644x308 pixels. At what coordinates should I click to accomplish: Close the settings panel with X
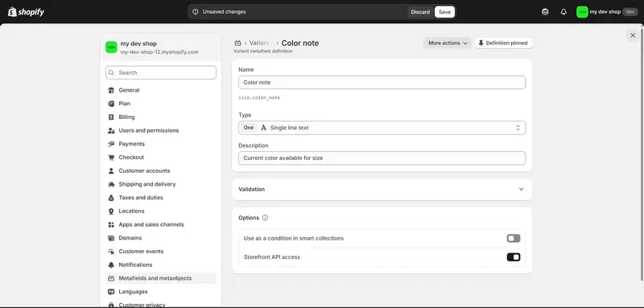633,35
